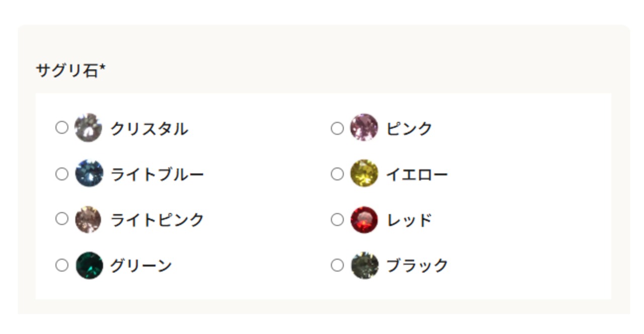The image size is (644, 334).
Task: Click the light blue gemstone image
Action: click(89, 174)
